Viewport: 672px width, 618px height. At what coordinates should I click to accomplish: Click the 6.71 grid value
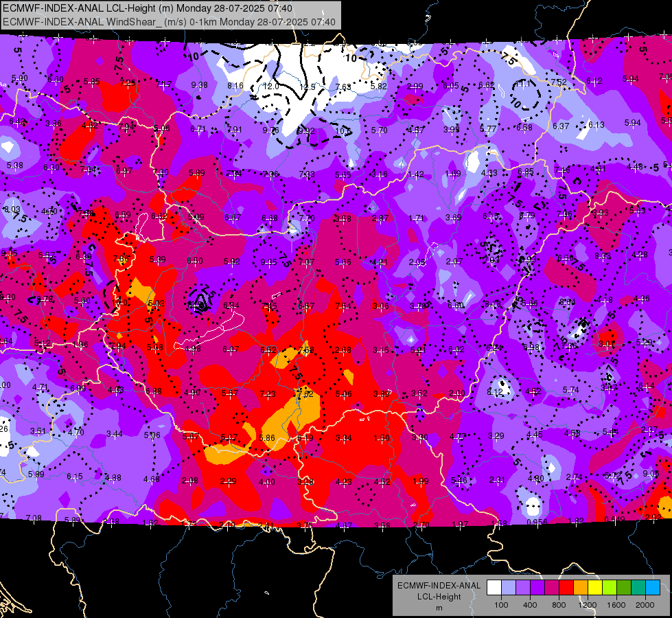point(198,128)
